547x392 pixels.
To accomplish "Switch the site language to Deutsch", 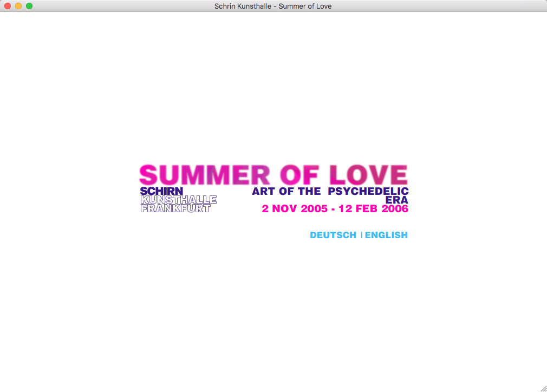I will tap(333, 235).
